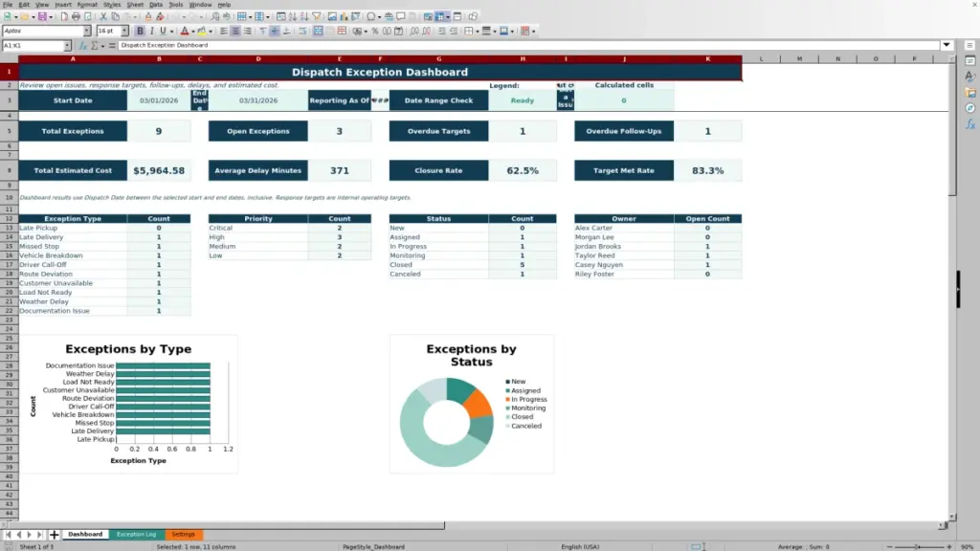Switch to the Exception Log sheet tab
Image resolution: width=980 pixels, height=551 pixels.
[x=136, y=535]
